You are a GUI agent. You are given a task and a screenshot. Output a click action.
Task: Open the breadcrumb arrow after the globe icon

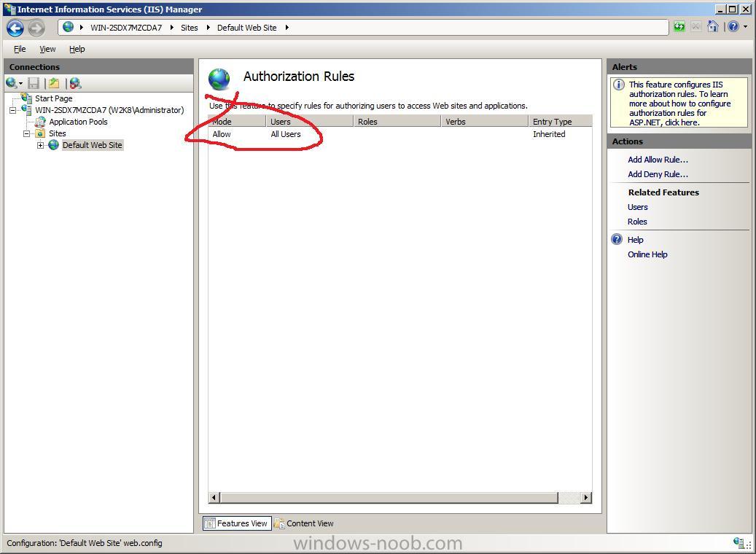82,28
